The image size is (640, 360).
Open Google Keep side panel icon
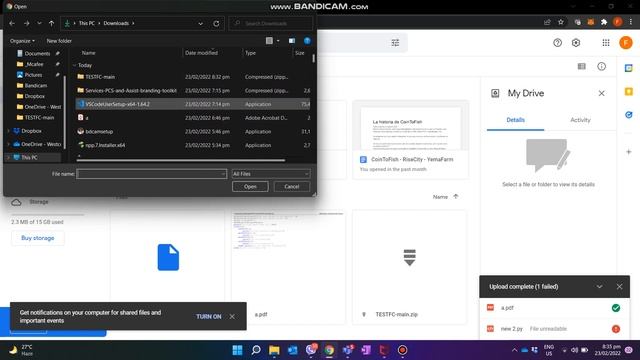point(629,91)
